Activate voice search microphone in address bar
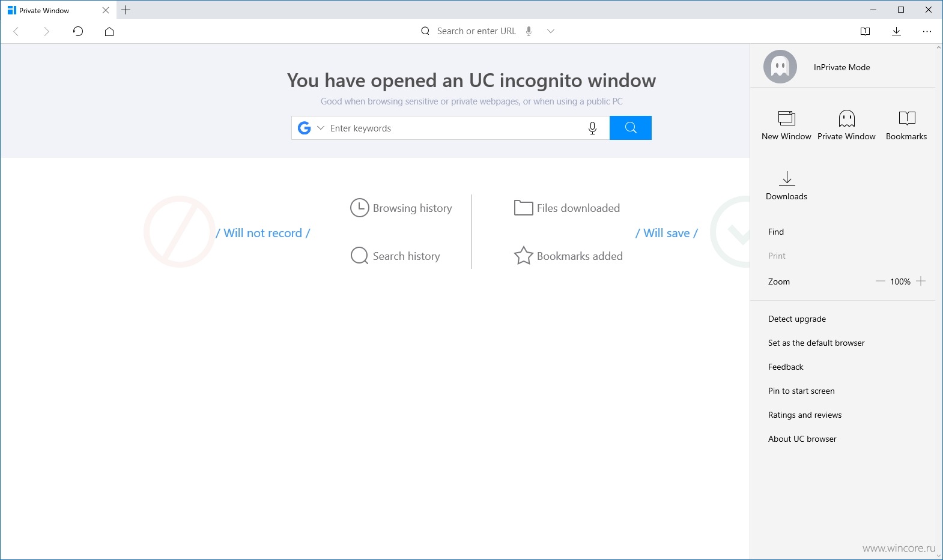 pos(529,31)
